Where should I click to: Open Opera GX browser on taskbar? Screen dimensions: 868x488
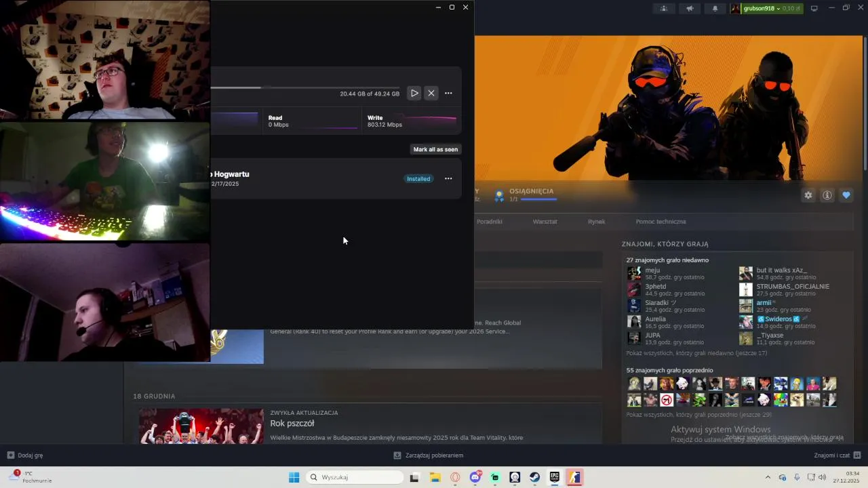click(x=455, y=477)
